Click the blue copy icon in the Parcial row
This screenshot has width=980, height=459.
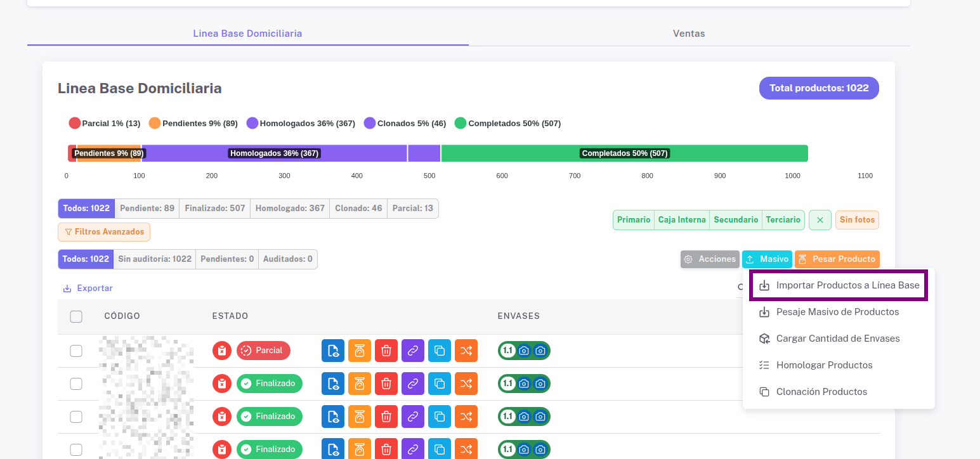tap(440, 351)
